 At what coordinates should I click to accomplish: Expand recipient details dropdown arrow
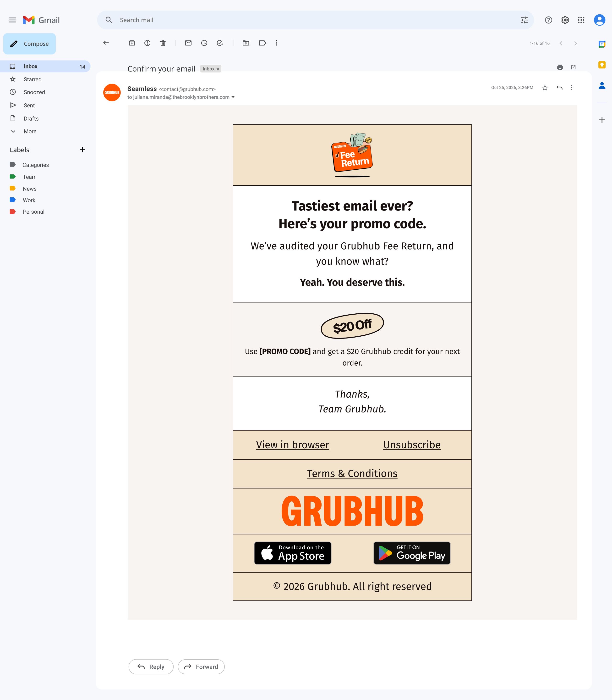pyautogui.click(x=233, y=97)
